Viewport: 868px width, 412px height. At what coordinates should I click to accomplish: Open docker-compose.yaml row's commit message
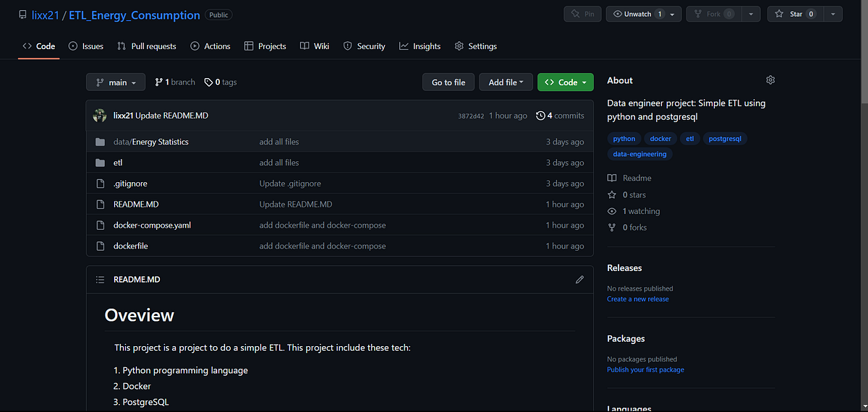point(323,226)
